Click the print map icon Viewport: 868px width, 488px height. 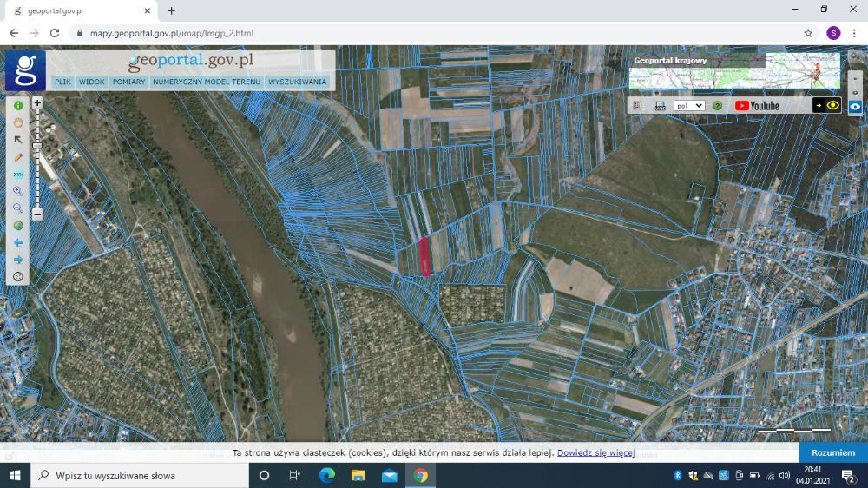[660, 106]
